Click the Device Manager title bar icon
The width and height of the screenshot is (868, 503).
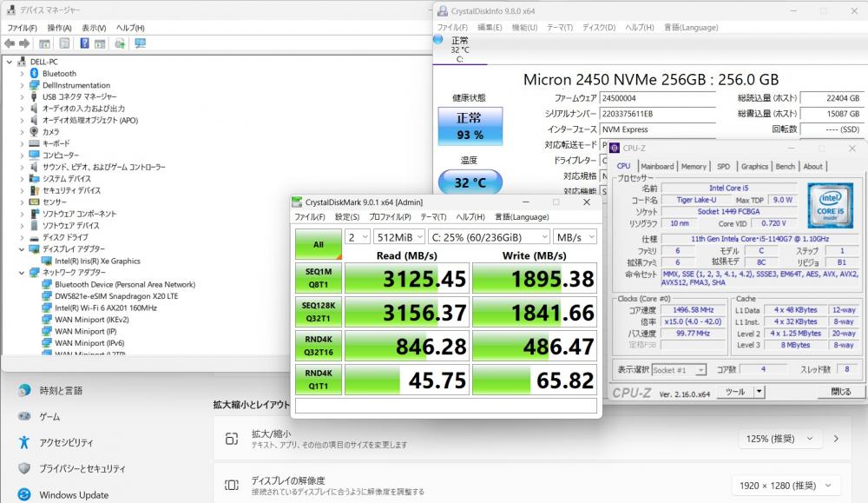coord(11,10)
